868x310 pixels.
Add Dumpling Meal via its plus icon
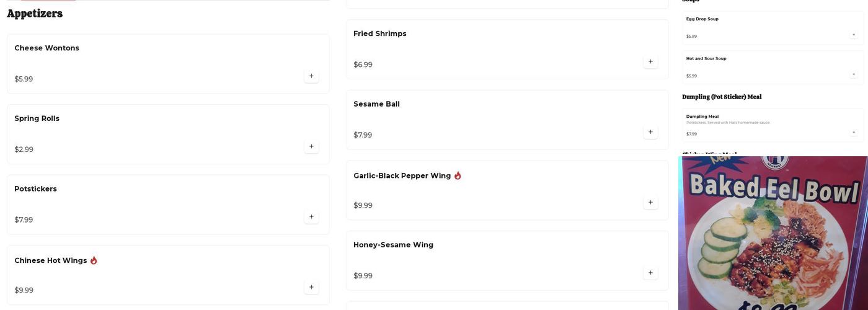click(x=854, y=132)
